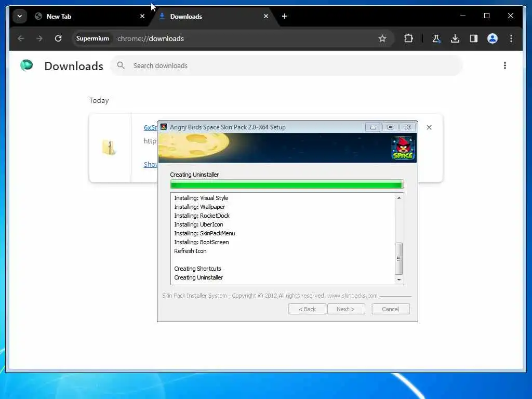Click the search magnifier icon
Image resolution: width=532 pixels, height=399 pixels.
(121, 65)
